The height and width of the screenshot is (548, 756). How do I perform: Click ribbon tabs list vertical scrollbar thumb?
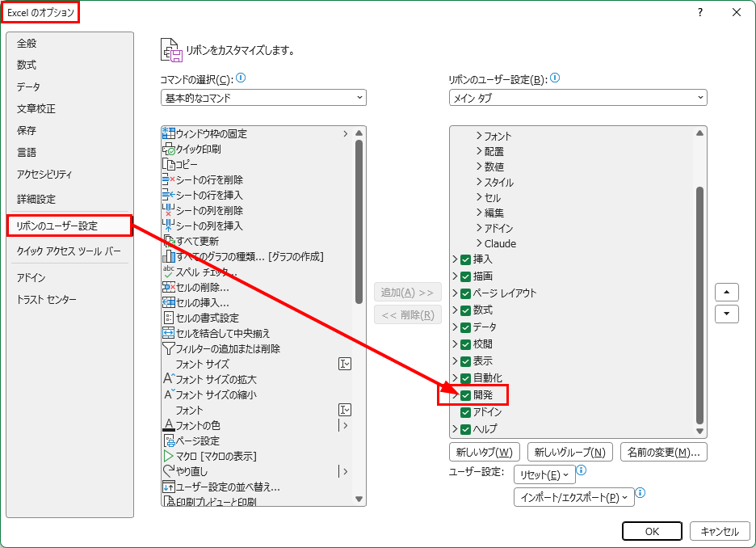point(699,305)
